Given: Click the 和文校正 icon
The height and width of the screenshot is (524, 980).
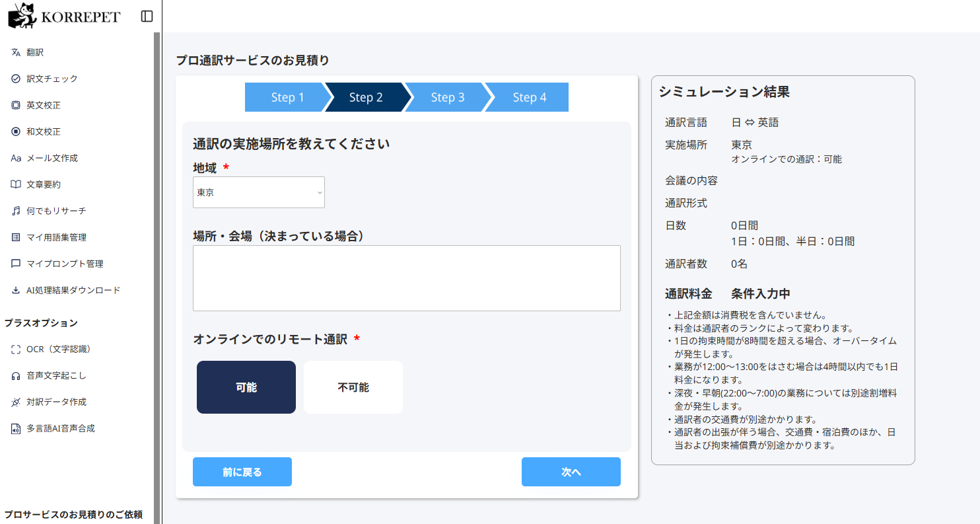Looking at the screenshot, I should tap(16, 131).
